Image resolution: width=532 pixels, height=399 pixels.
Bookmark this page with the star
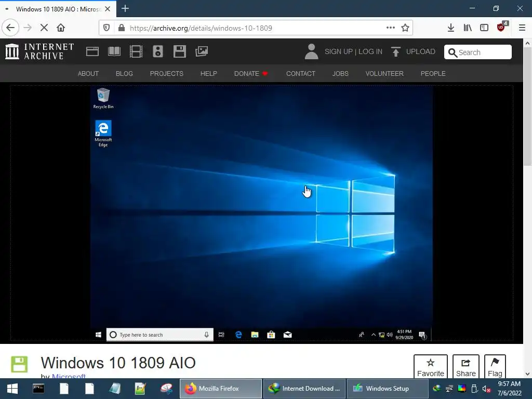coord(405,28)
